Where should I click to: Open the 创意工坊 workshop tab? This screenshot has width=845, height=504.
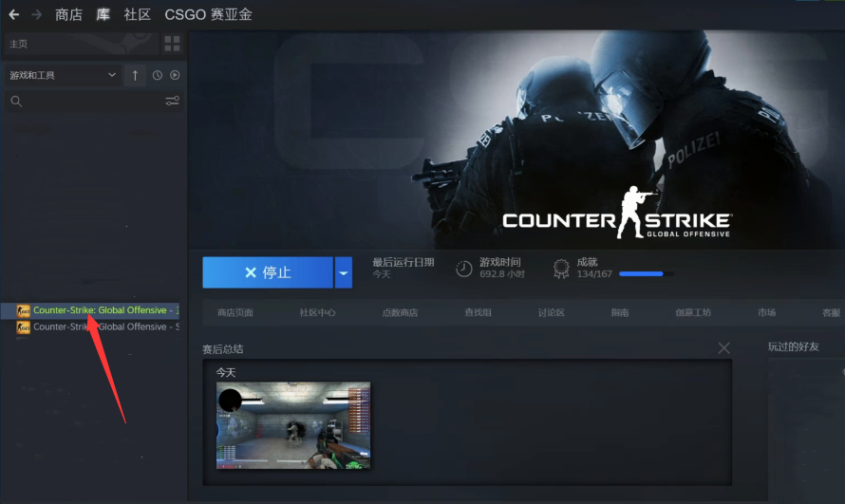[x=693, y=313]
